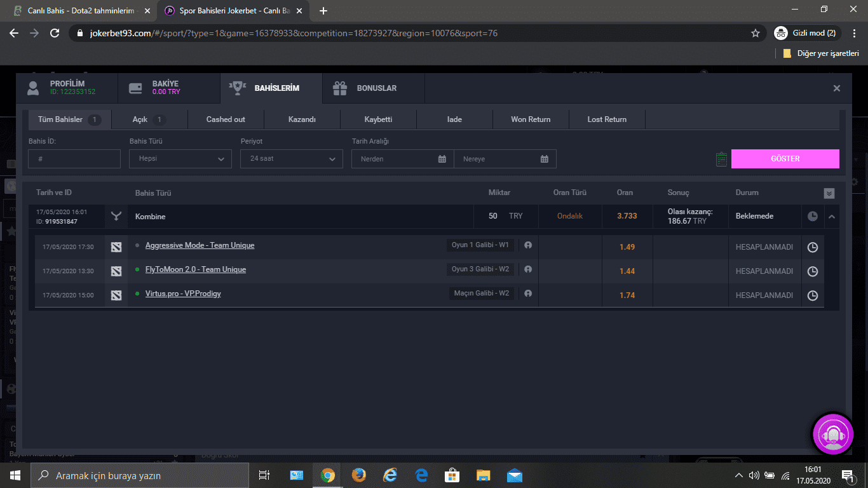This screenshot has height=488, width=868.
Task: Click the Gizli mod incognito indicator
Action: [x=807, y=33]
